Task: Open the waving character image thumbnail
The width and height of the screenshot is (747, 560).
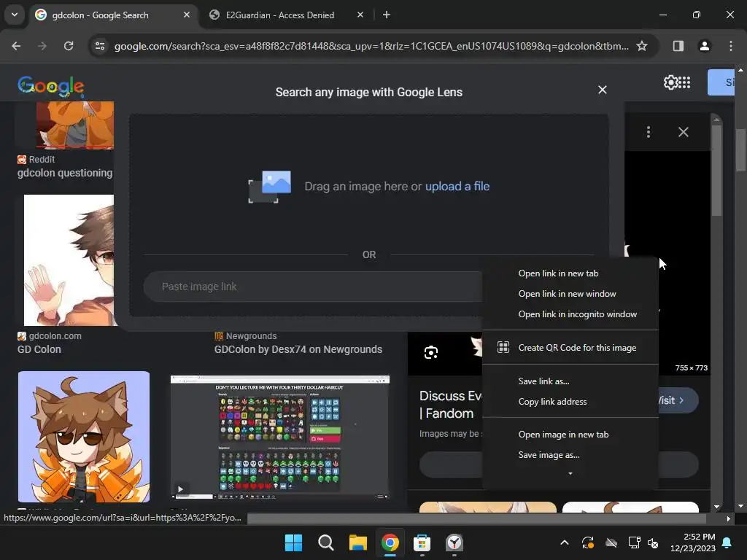Action: (69, 260)
